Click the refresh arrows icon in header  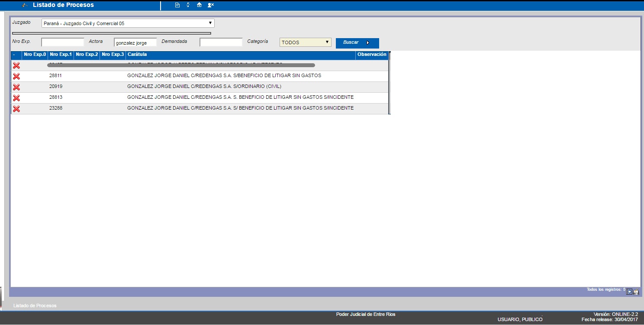coord(188,5)
